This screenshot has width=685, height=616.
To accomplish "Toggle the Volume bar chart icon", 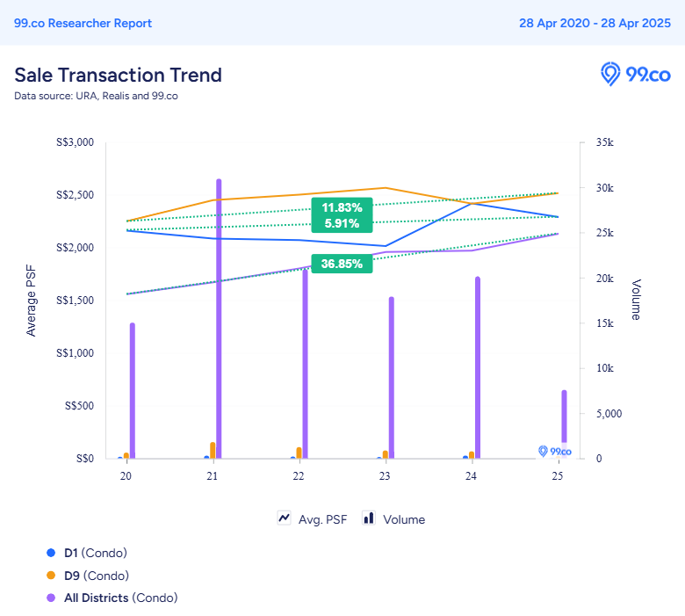I will coord(369,518).
